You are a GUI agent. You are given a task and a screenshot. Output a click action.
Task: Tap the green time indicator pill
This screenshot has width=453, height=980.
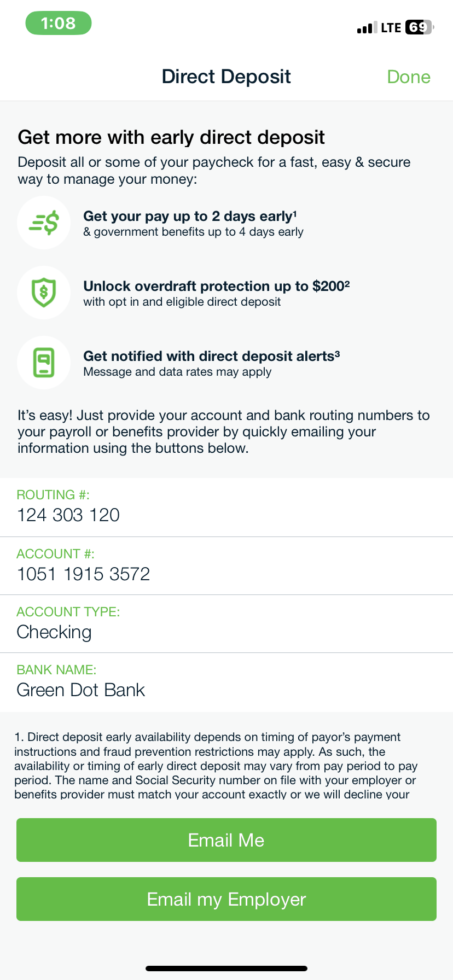[59, 23]
